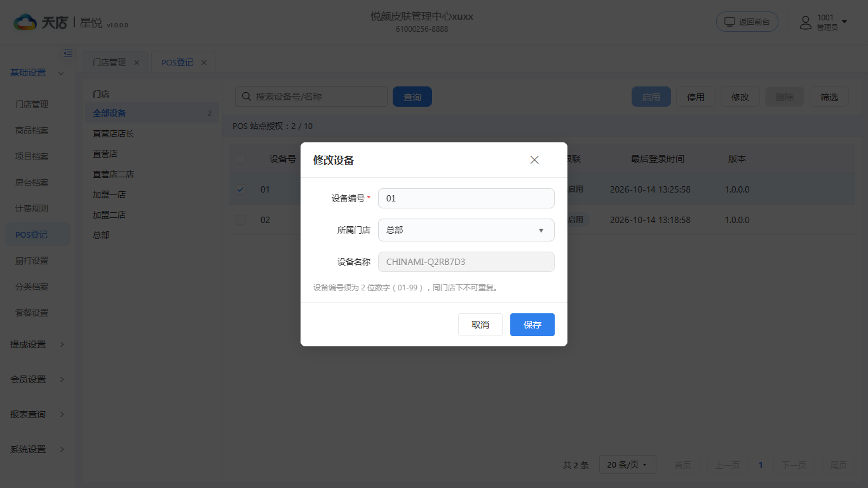Select 全部设备 in the store list
Screen dimensions: 868x488
(x=152, y=113)
